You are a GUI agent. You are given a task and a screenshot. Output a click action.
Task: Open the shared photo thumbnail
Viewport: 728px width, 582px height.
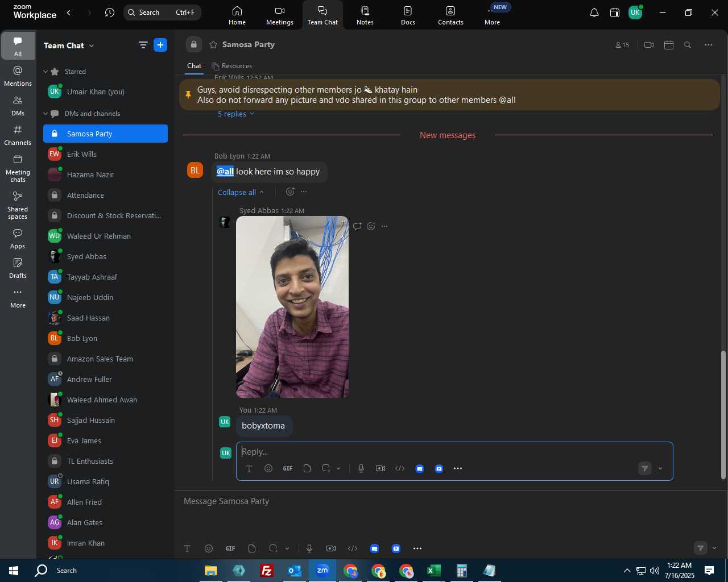[x=292, y=307]
